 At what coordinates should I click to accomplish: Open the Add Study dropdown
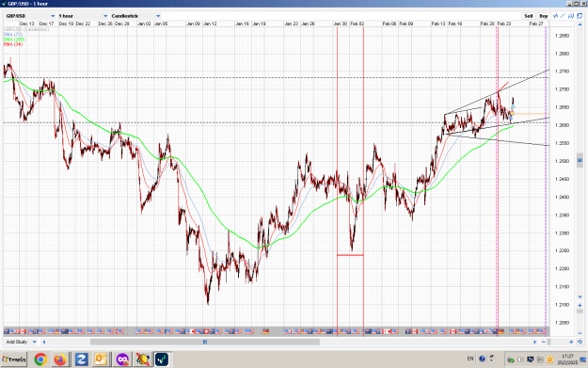coord(21,342)
